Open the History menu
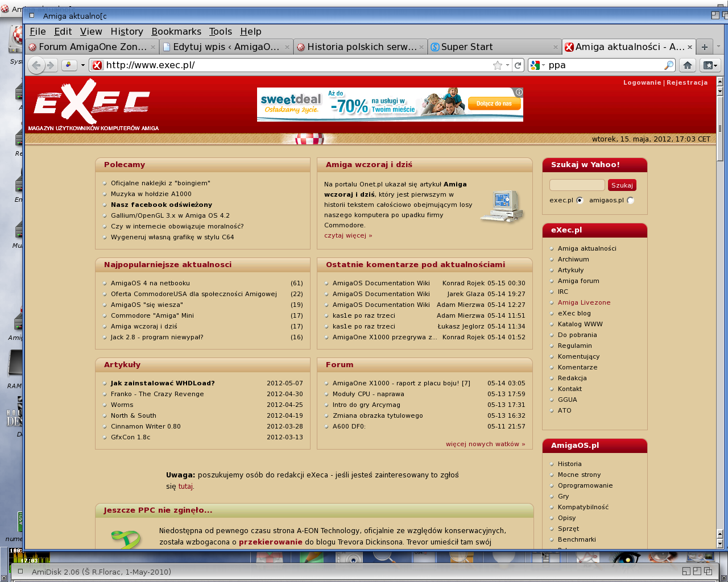728x582 pixels. coord(127,32)
